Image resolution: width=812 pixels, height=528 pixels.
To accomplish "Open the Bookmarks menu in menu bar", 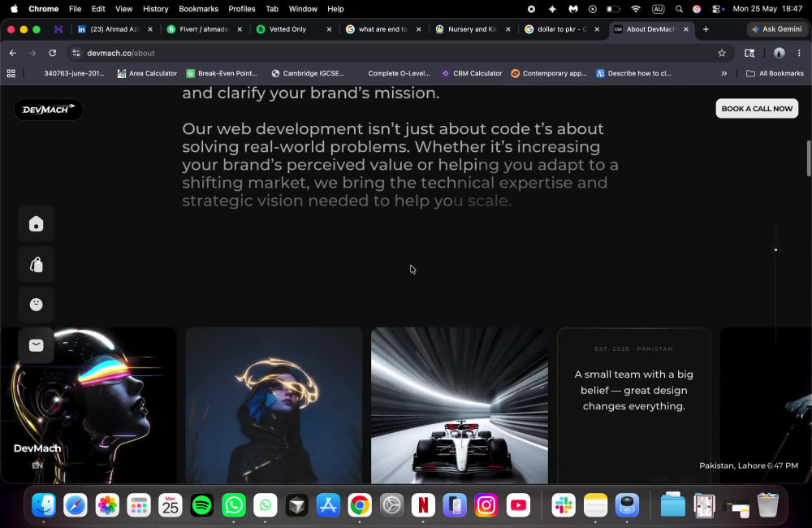I will pos(198,9).
